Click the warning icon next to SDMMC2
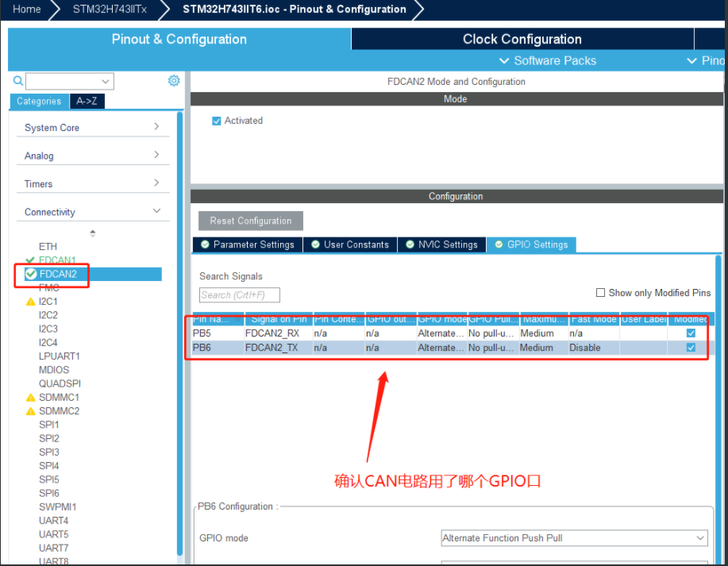 pyautogui.click(x=31, y=411)
